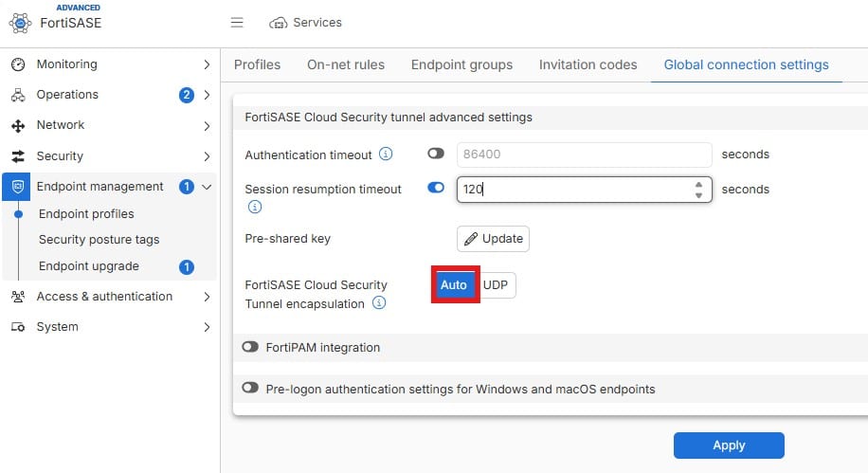Click the Apply button
This screenshot has width=868, height=473.
[x=729, y=446]
